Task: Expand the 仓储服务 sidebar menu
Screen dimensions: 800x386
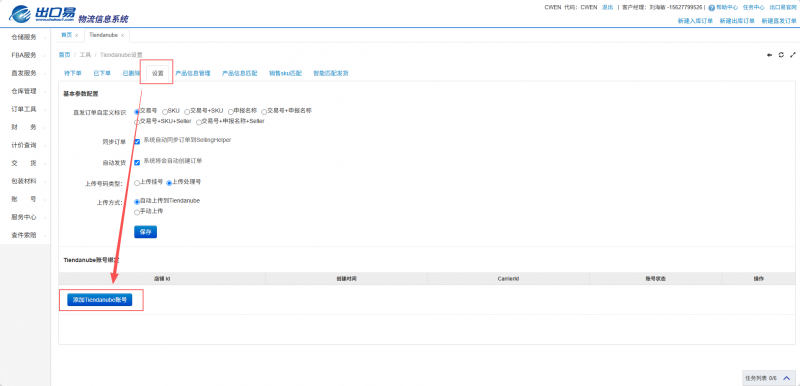Action: click(25, 37)
